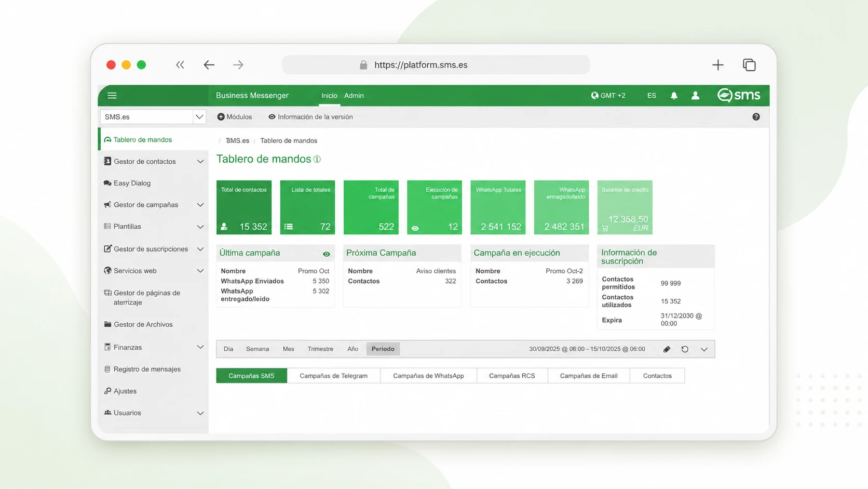Click the Módulos plus icon
Screen dimensions: 868x489
click(x=221, y=117)
